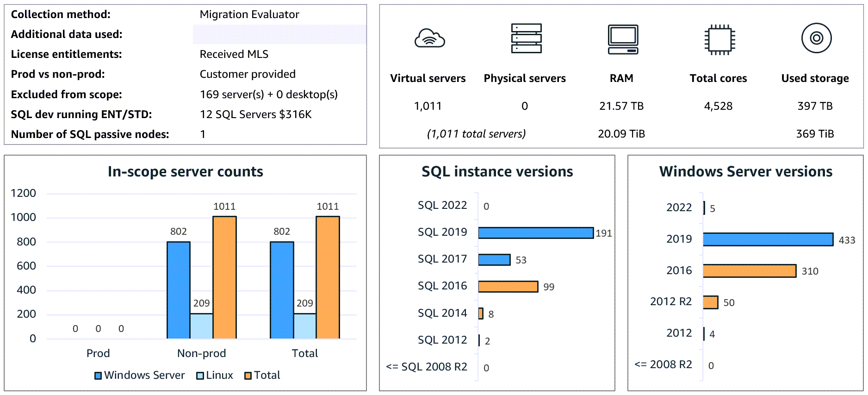Select the empty Additional data used field
This screenshot has height=395, width=868.
tap(279, 34)
